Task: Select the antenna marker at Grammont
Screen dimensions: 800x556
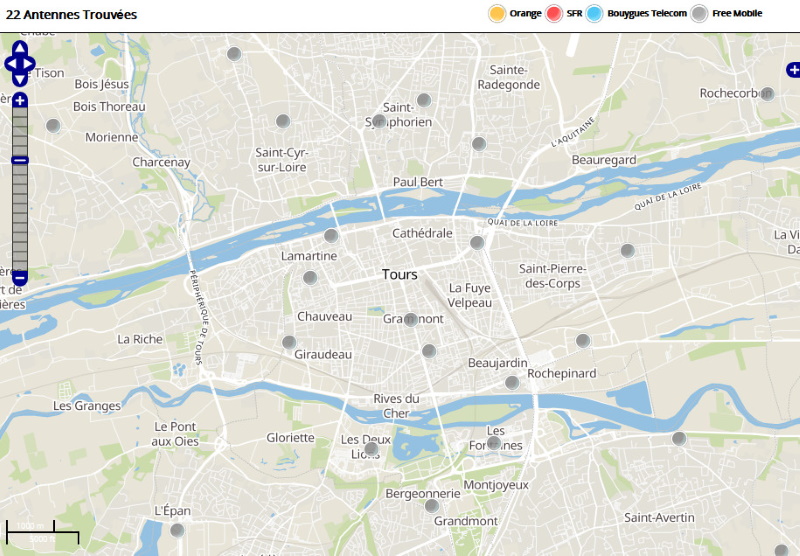Action: [x=410, y=319]
